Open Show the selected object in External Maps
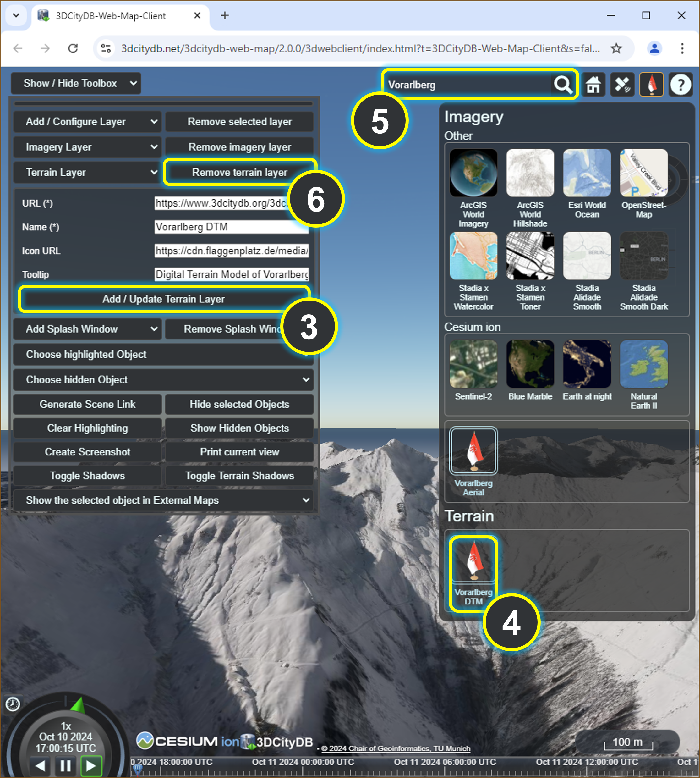 point(163,500)
